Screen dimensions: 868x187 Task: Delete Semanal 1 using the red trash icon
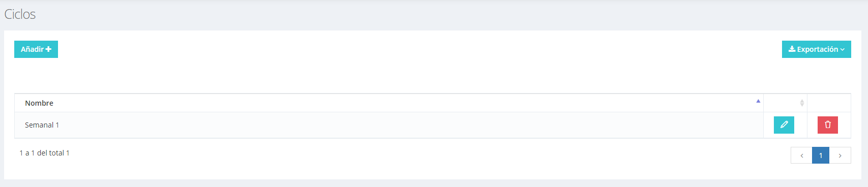pos(827,125)
